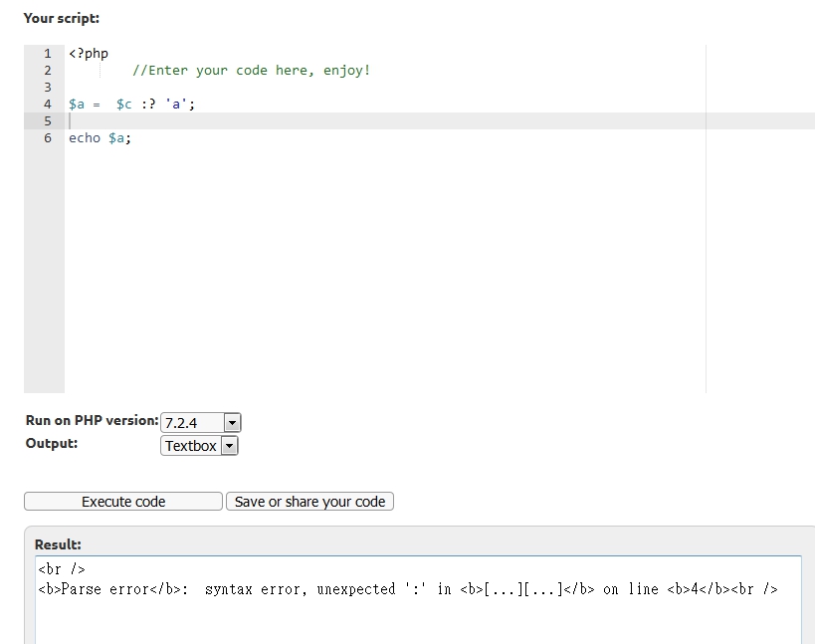This screenshot has height=644, width=815.
Task: Select line number 4 in the gutter
Action: click(x=47, y=105)
